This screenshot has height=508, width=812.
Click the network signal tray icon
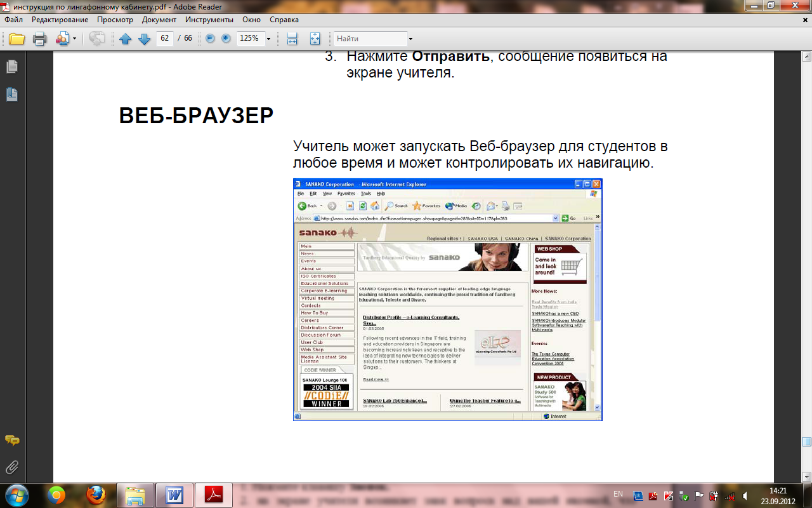[729, 495]
